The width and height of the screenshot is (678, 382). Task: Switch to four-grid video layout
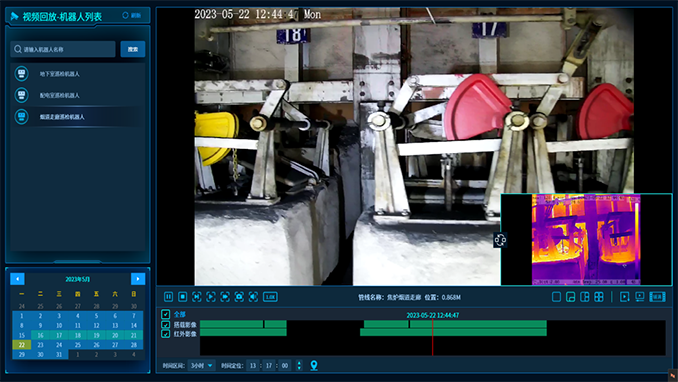pyautogui.click(x=599, y=297)
